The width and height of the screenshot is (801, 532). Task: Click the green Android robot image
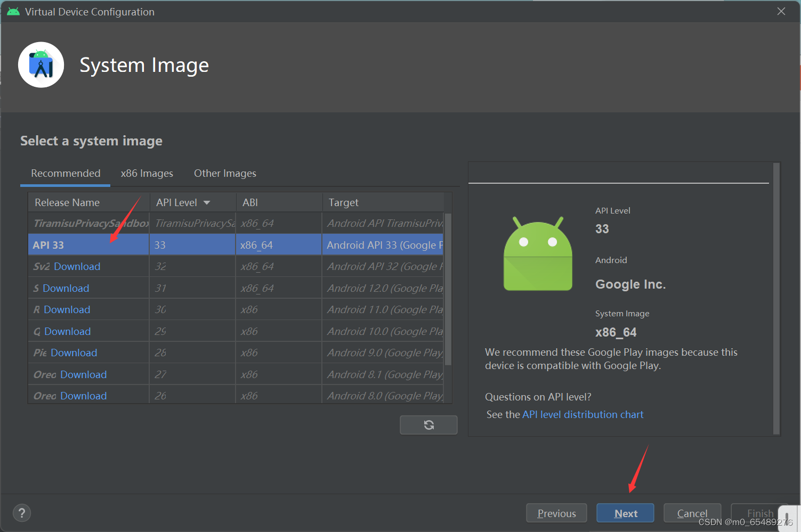click(538, 253)
